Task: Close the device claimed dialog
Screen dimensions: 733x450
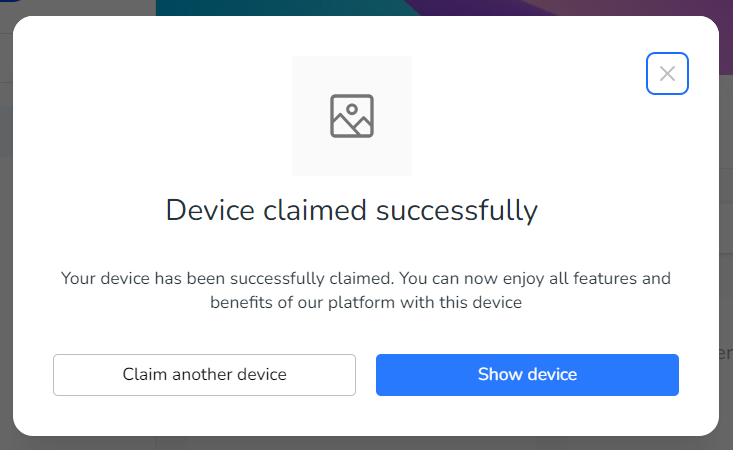Action: click(667, 73)
